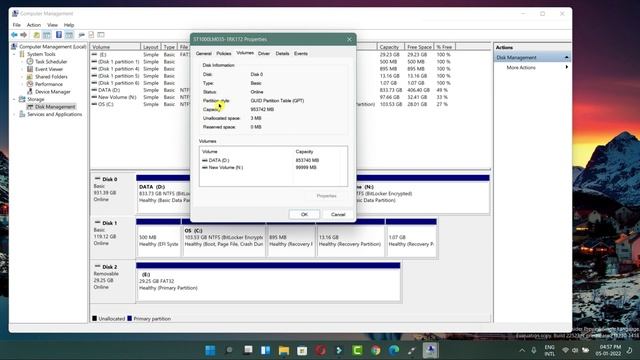Switch to the Details tab
Image resolution: width=640 pixels, height=360 pixels.
(282, 53)
